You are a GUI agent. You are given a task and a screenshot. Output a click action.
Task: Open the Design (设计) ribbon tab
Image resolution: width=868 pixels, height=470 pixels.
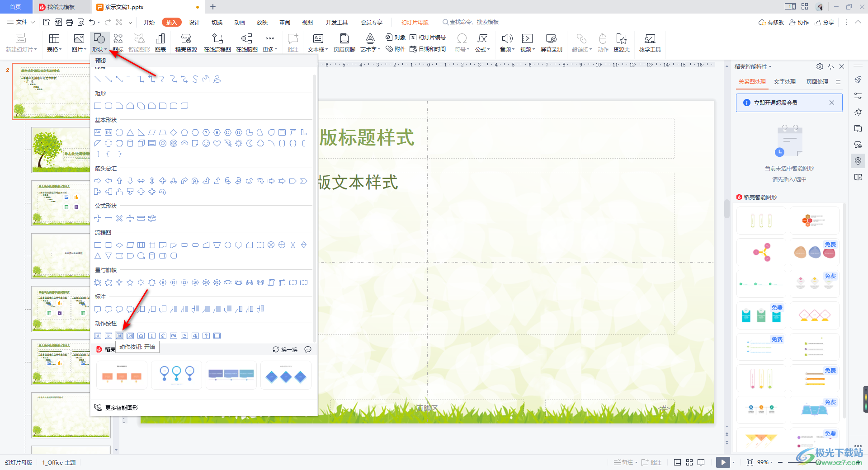(194, 22)
